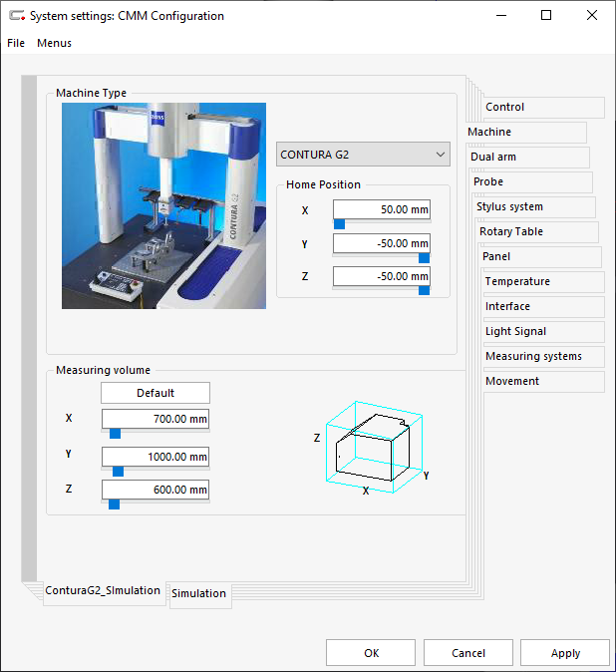The height and width of the screenshot is (672, 616).
Task: Click the Home Position X input field
Action: pos(382,209)
